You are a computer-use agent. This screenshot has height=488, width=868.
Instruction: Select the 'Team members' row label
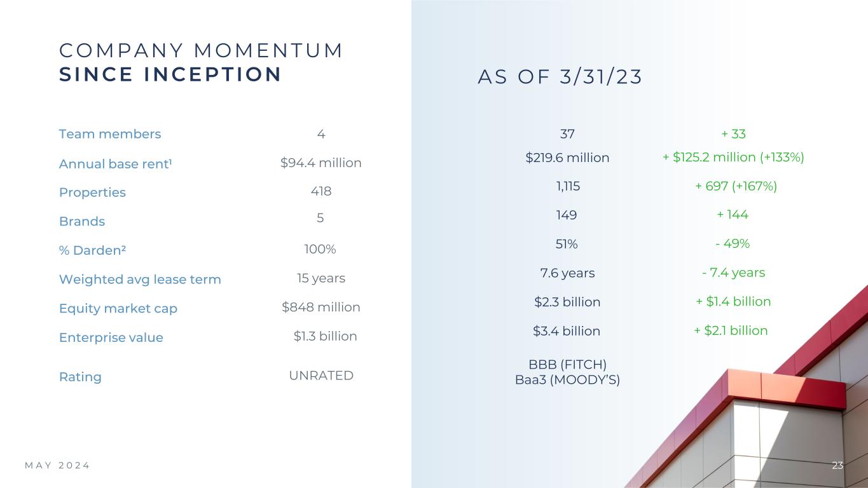coord(110,134)
